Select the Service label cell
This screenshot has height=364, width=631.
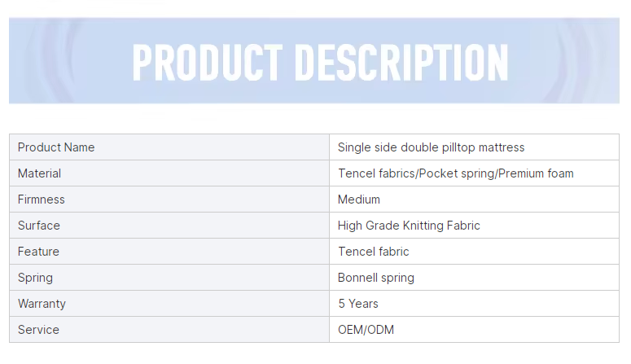pos(169,330)
